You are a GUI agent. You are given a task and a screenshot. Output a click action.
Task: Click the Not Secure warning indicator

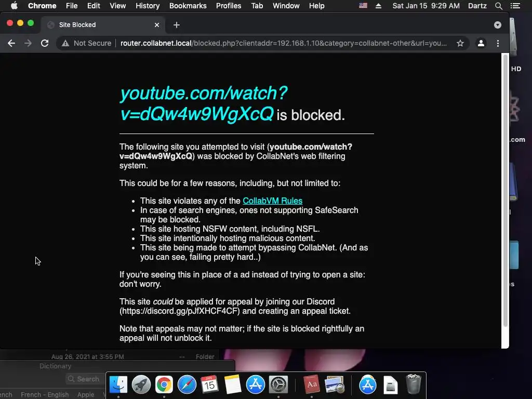(87, 43)
